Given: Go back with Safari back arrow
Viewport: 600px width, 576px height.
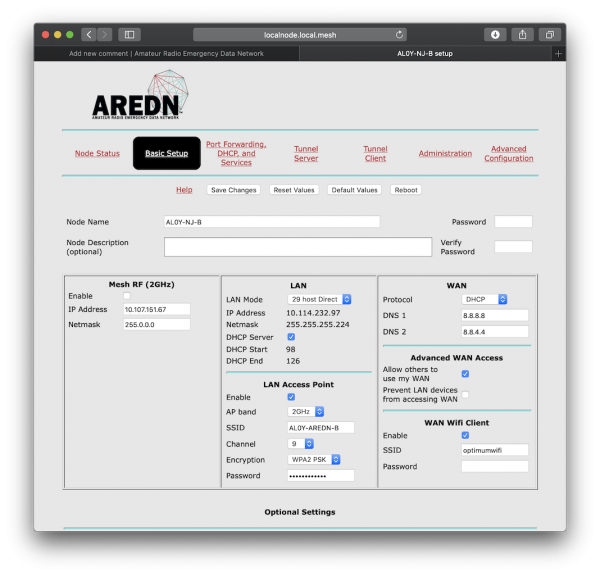Looking at the screenshot, I should (x=89, y=35).
